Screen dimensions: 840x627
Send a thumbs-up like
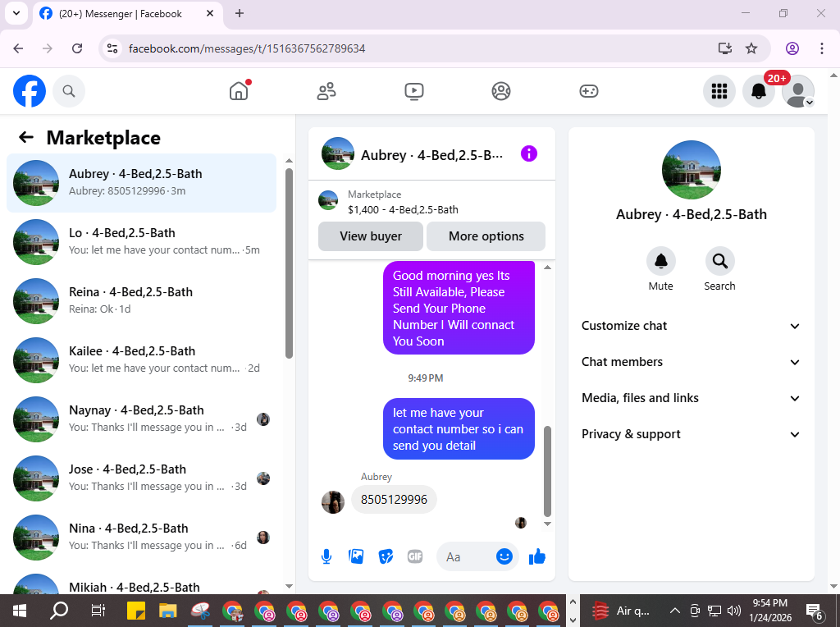pyautogui.click(x=536, y=556)
